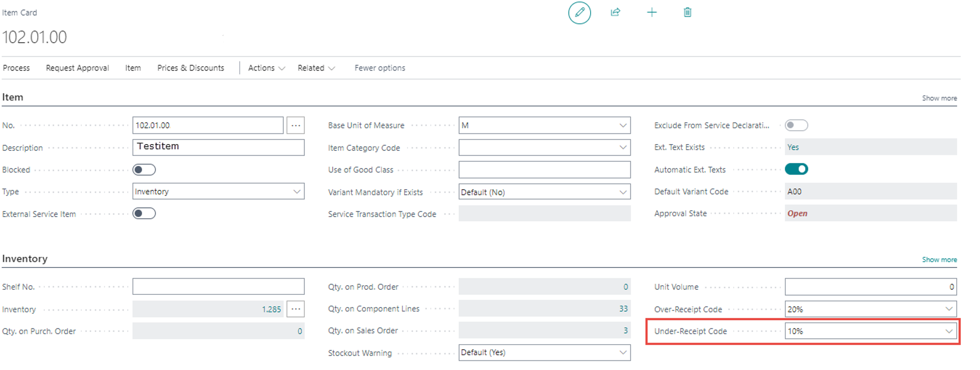Click the trash can delete icon
The height and width of the screenshot is (370, 980).
[x=687, y=13]
